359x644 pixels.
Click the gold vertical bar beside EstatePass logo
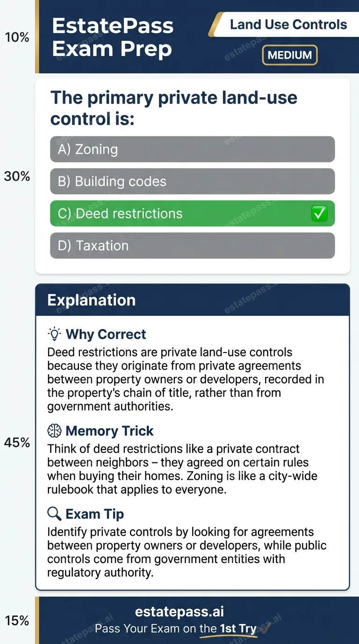point(38,37)
